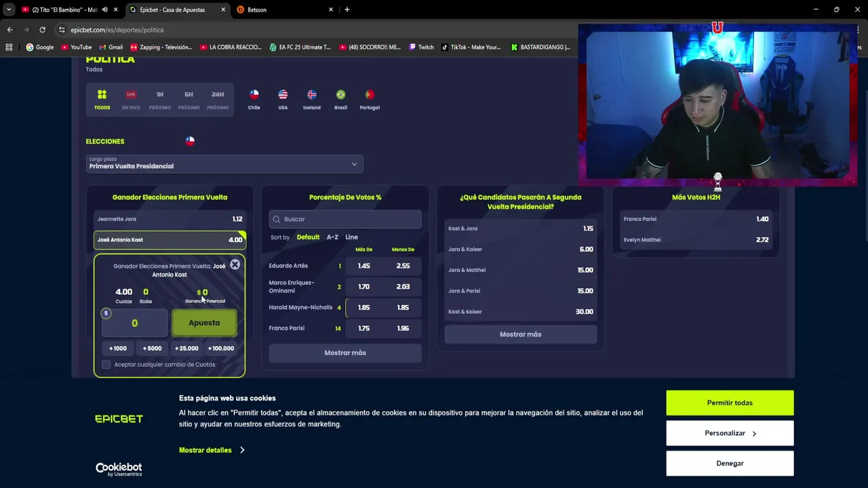868x488 pixels.
Task: Click the site information icon in address bar
Action: click(62, 30)
